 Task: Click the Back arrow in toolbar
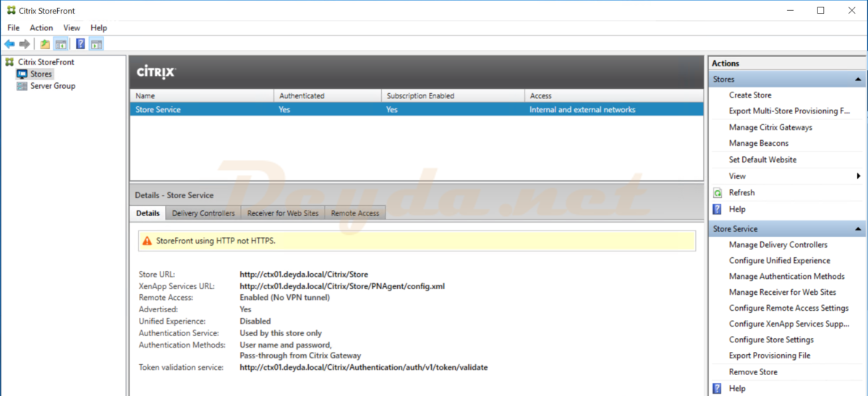(x=9, y=44)
